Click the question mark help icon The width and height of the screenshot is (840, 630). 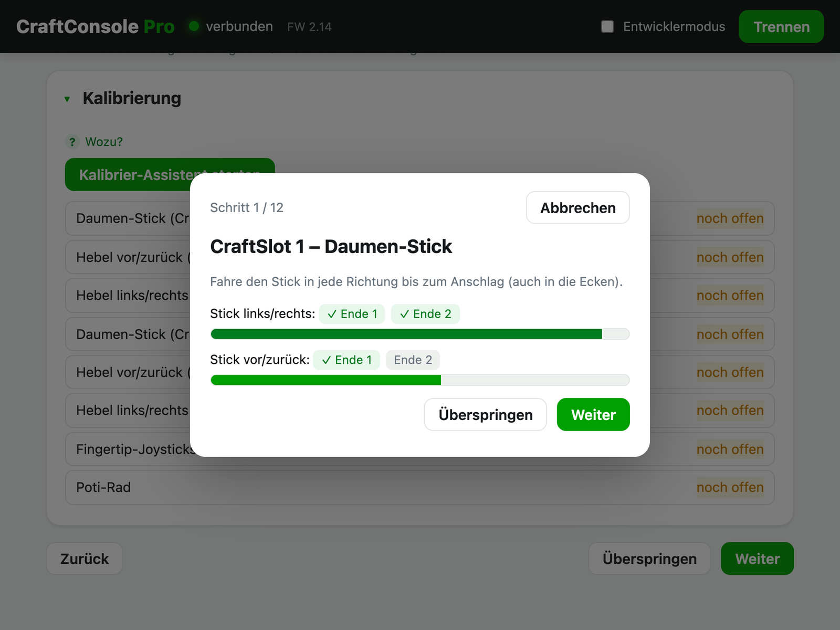(x=72, y=142)
